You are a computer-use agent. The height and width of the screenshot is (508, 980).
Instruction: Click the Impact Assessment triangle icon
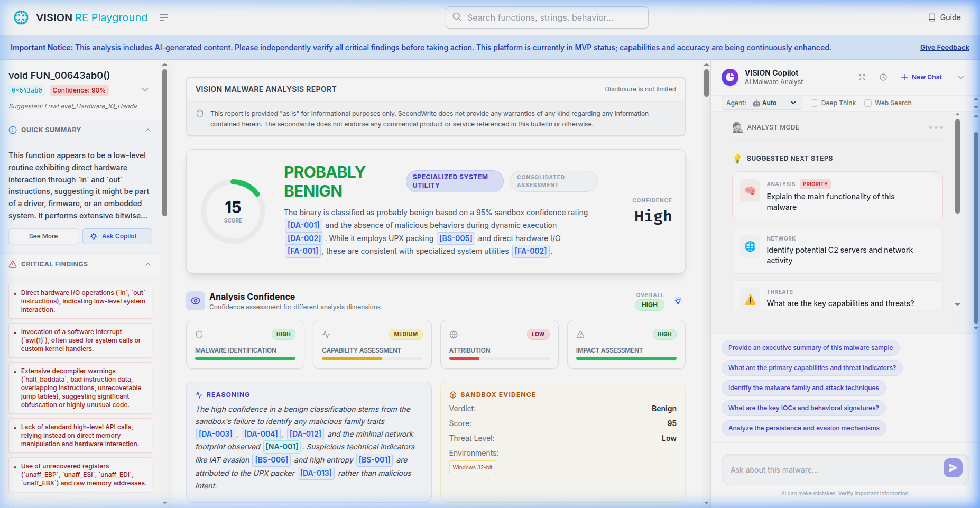[x=580, y=335]
